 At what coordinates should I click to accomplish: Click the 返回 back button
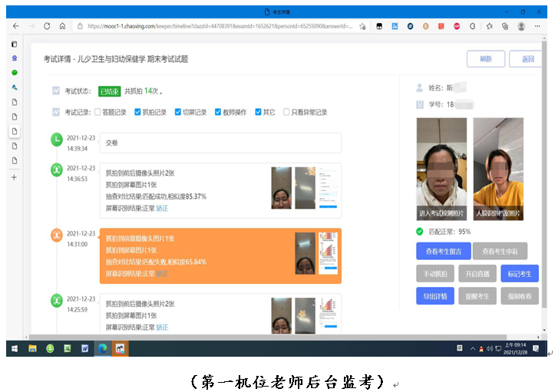[527, 59]
